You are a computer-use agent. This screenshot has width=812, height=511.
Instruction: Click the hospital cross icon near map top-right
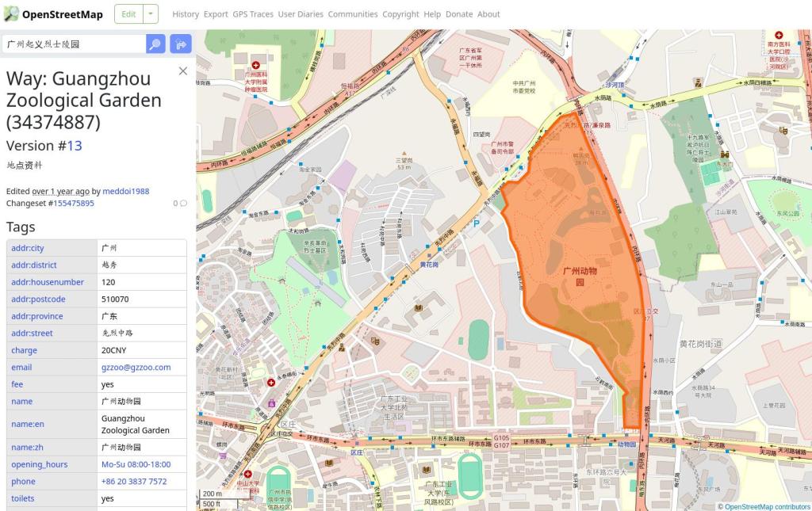pos(779,35)
